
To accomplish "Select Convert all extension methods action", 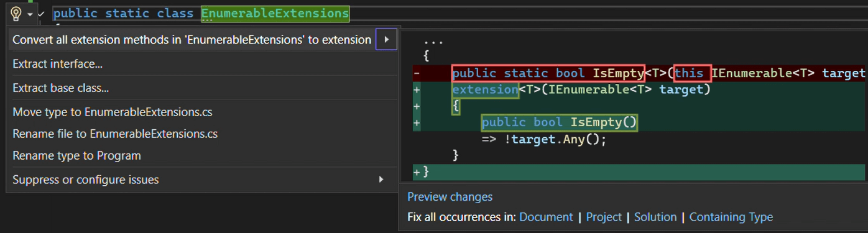I will click(192, 40).
